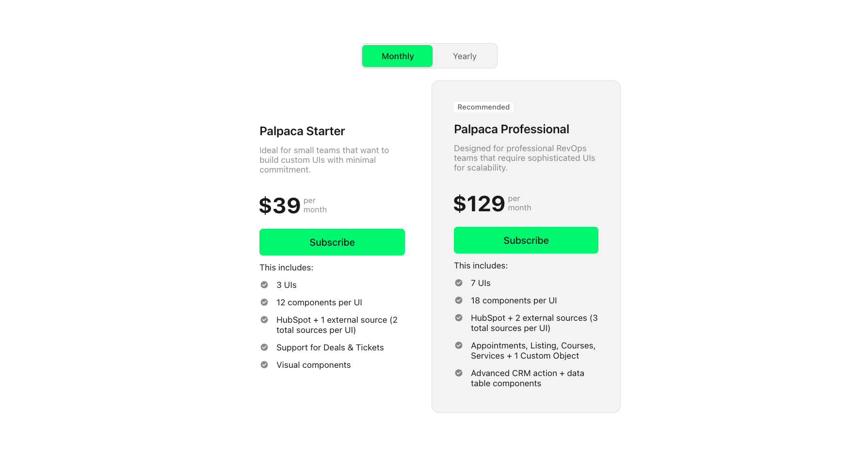
Task: Click checkmark icon beside "7 UIs"
Action: [459, 283]
